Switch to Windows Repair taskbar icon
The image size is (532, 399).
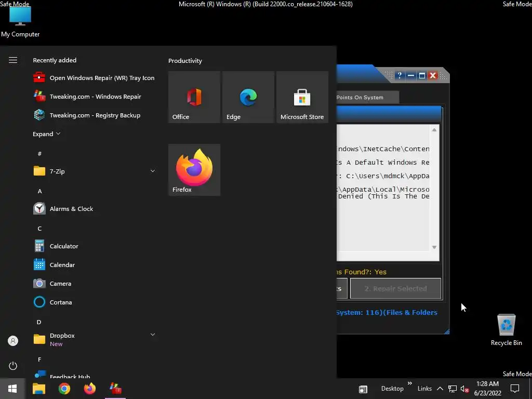(115, 389)
